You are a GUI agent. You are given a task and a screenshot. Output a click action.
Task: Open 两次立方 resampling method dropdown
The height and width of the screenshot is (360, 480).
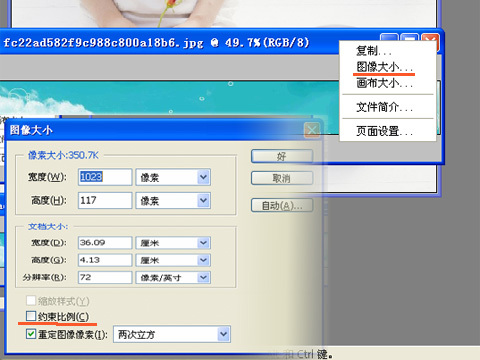click(x=172, y=334)
